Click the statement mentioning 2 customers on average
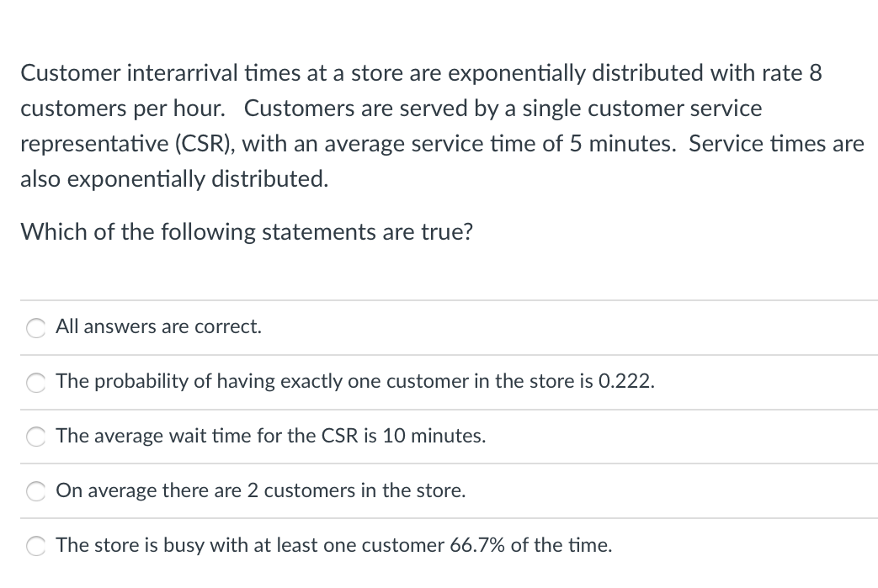The image size is (878, 588). click(x=261, y=491)
